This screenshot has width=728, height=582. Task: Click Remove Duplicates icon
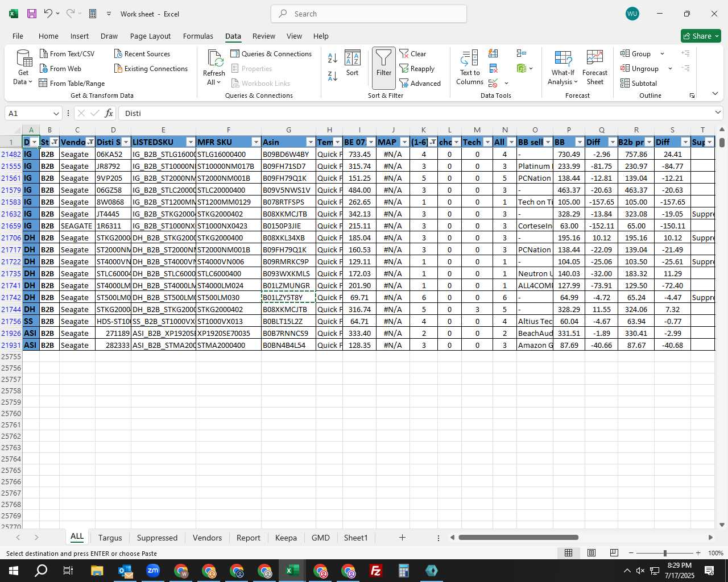[x=493, y=68]
